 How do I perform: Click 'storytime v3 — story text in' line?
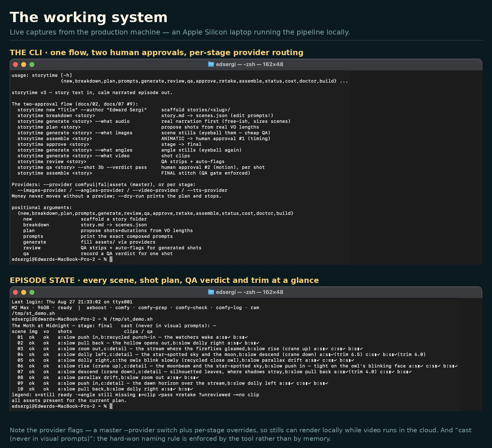(92, 93)
